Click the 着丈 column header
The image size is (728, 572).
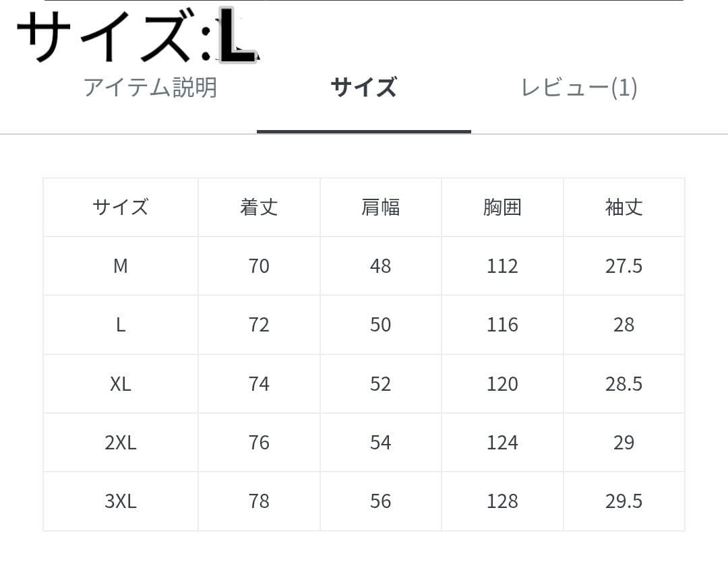(x=259, y=207)
